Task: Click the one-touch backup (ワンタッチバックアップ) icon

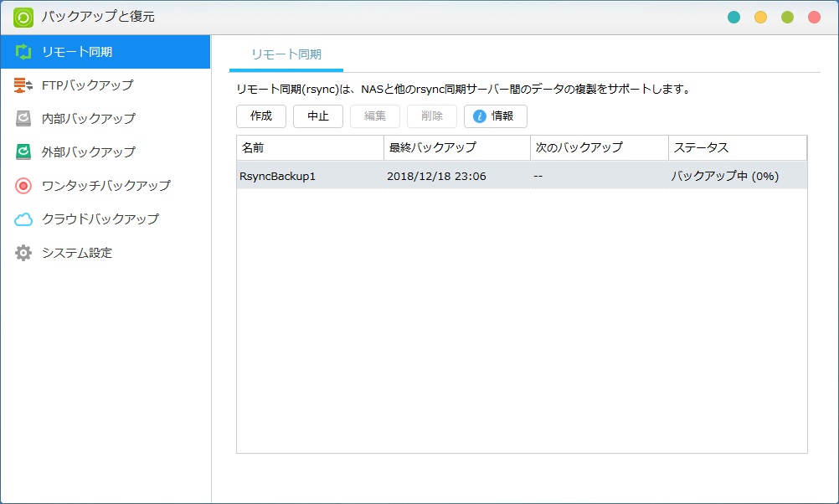Action: (23, 186)
